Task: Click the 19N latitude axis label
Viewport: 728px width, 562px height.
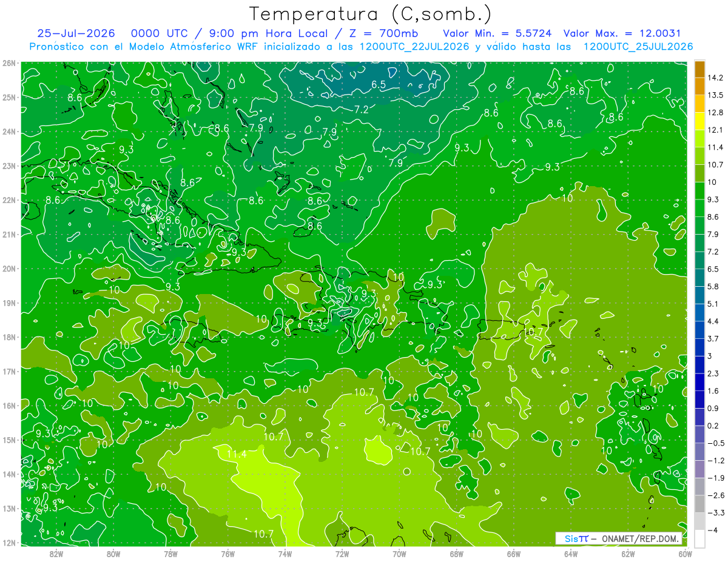Action: (9, 303)
